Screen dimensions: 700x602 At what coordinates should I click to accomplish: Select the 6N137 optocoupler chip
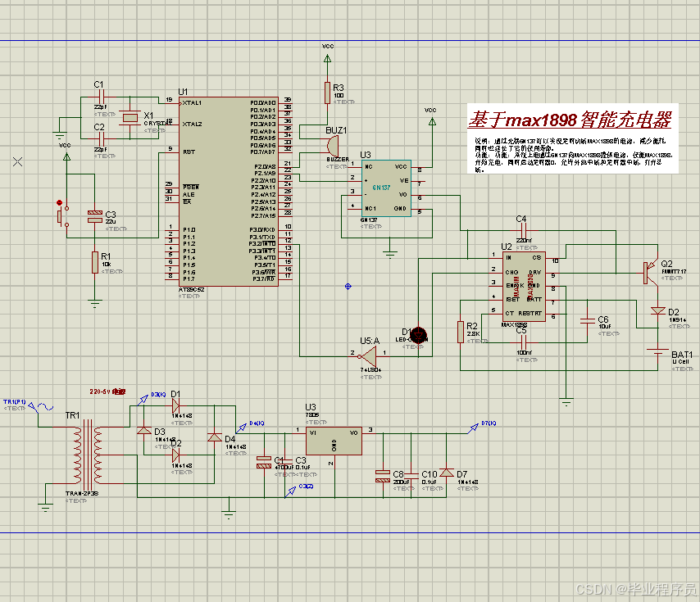(387, 188)
